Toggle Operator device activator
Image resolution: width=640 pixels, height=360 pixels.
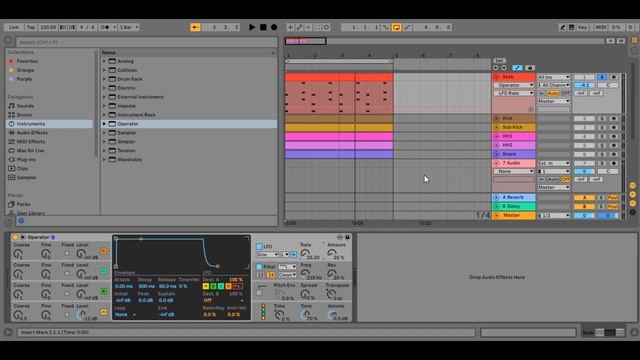pyautogui.click(x=15, y=237)
